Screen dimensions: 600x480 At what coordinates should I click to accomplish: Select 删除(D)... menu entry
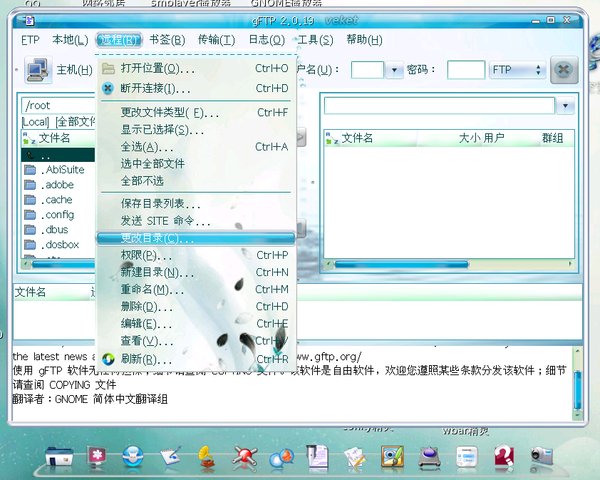coord(196,307)
